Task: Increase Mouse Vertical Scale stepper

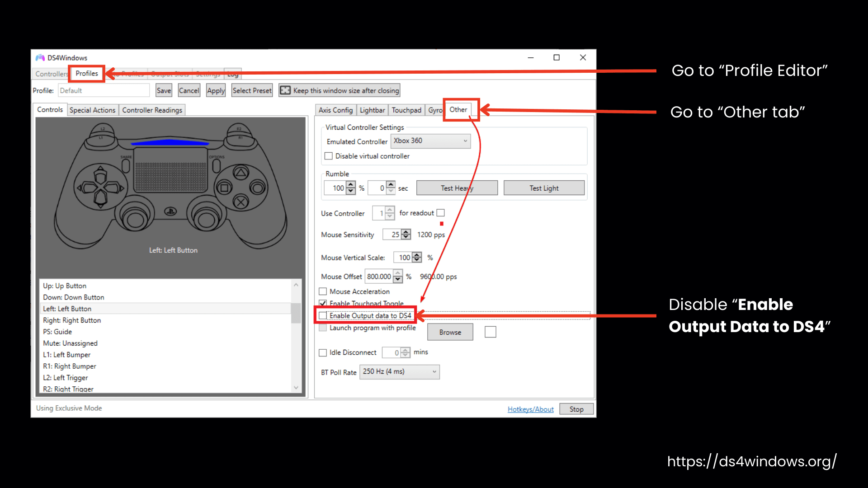Action: [417, 255]
